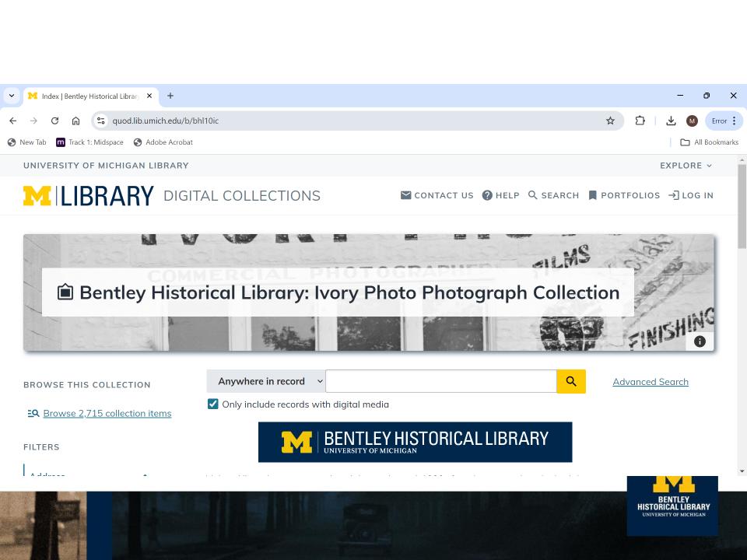Click the banner image info icon

pyautogui.click(x=700, y=341)
